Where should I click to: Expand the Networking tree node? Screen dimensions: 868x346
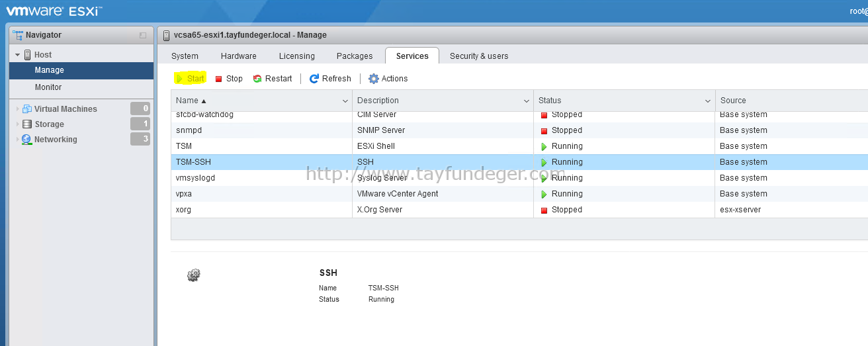point(18,140)
